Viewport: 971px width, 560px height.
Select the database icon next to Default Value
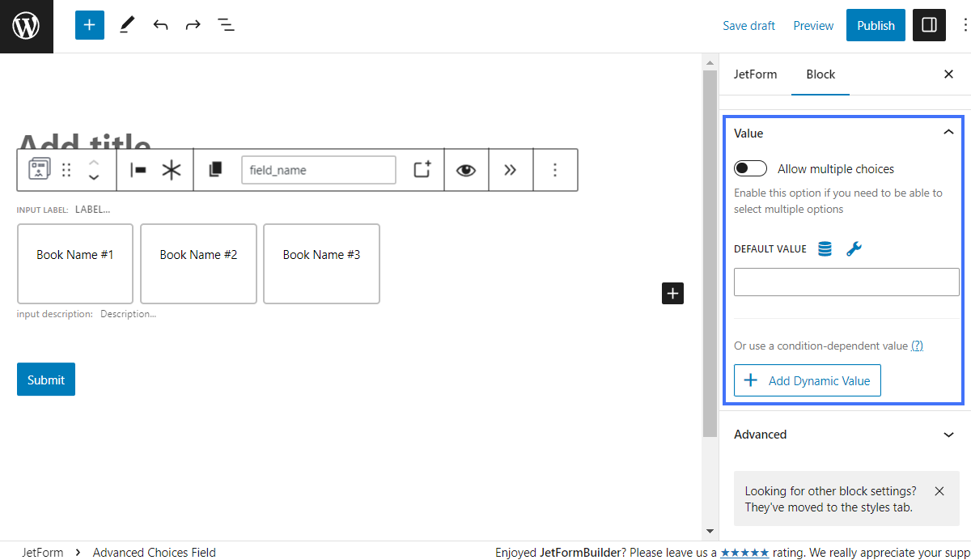pos(825,248)
